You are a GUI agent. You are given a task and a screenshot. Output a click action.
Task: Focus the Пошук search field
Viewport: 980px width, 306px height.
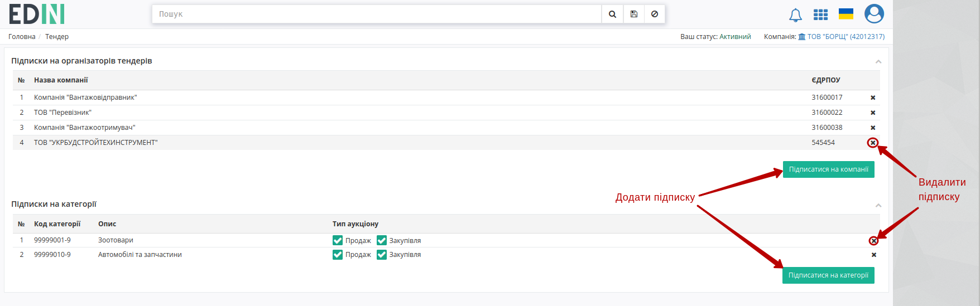(x=377, y=14)
